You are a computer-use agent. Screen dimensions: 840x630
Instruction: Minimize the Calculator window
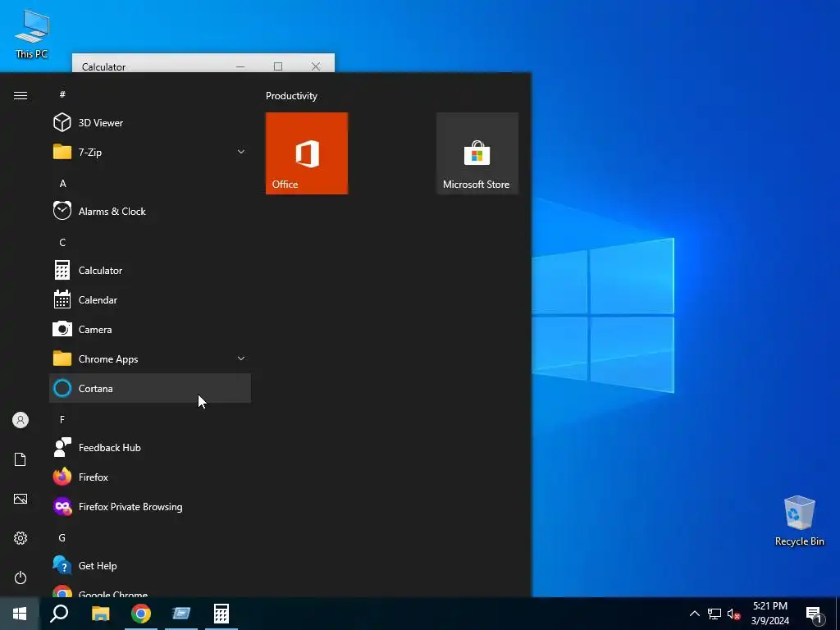pos(240,66)
